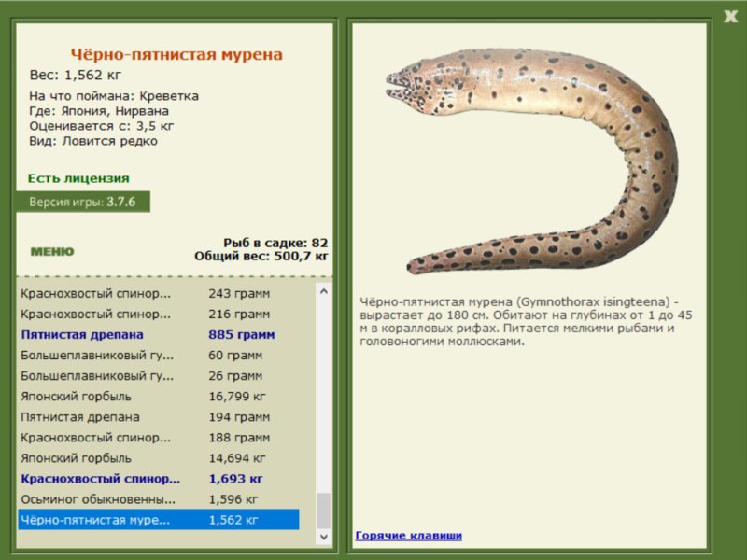Screen dimensions: 747x560
Task: Click the Общий вес: 500,7 кг text
Action: click(x=261, y=256)
